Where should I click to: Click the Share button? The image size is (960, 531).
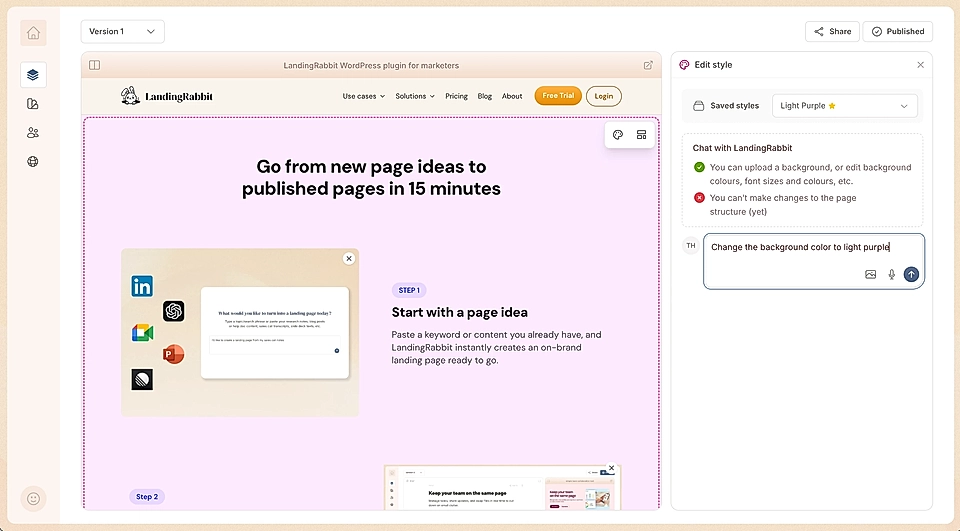(x=832, y=31)
